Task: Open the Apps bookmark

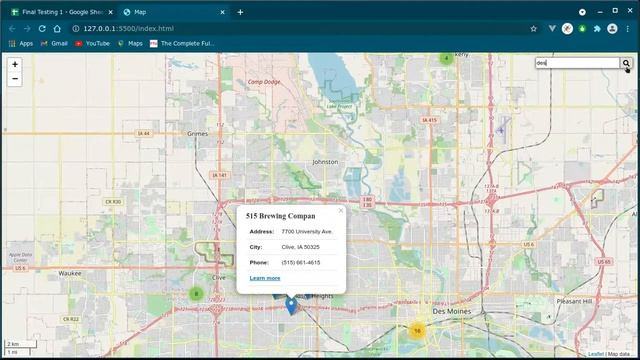Action: pos(21,43)
